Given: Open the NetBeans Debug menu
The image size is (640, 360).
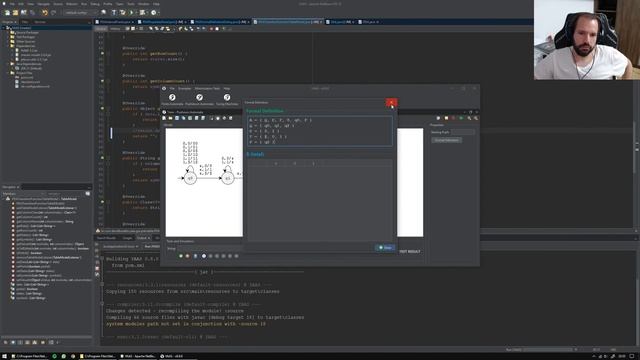Looking at the screenshot, I should pos(95,4).
